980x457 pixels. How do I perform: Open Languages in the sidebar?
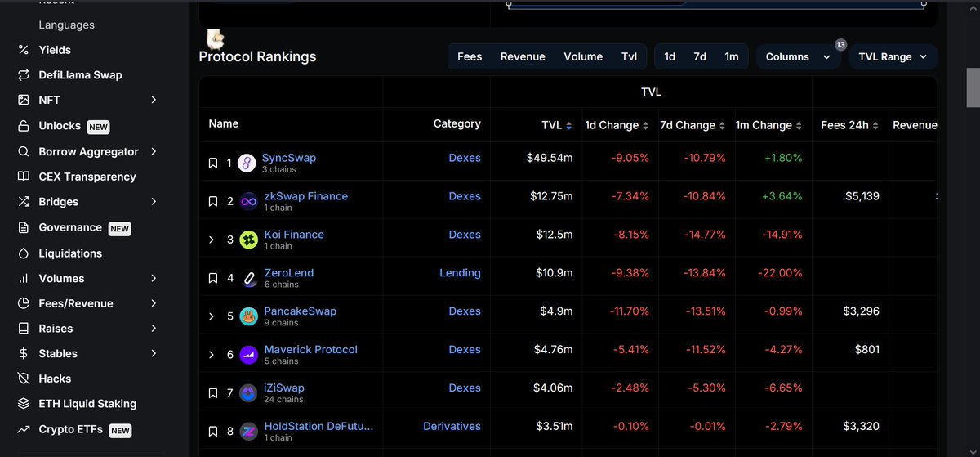tap(67, 25)
